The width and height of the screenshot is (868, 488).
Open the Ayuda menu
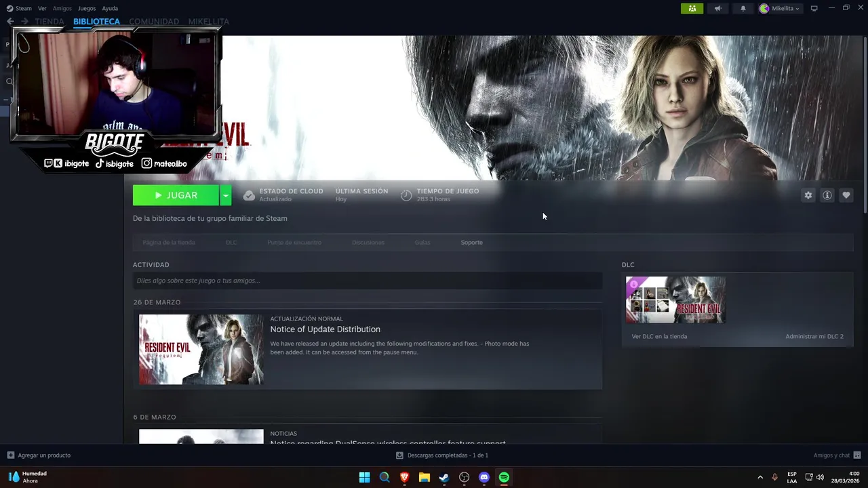[110, 8]
